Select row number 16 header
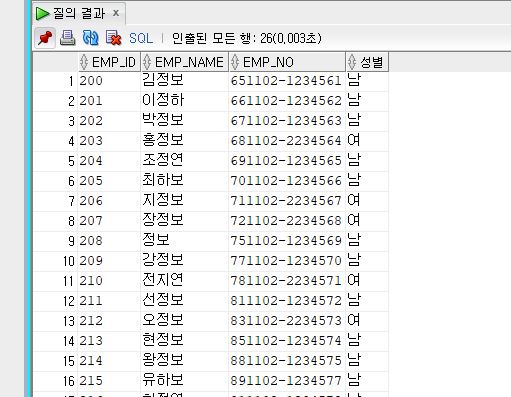This screenshot has width=511, height=397. tap(55, 381)
